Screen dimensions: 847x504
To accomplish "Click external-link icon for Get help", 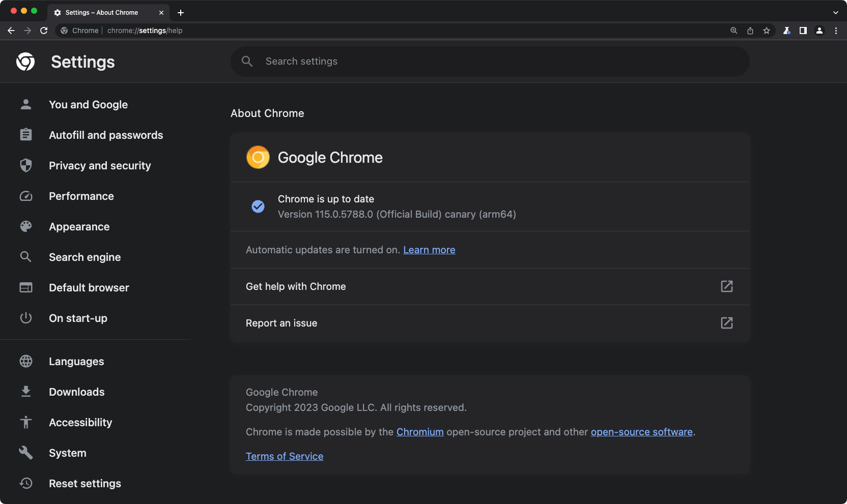I will [x=727, y=286].
